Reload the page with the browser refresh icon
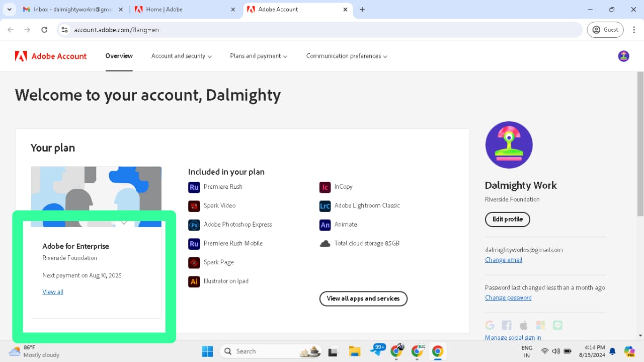The width and height of the screenshot is (644, 362). tap(44, 30)
